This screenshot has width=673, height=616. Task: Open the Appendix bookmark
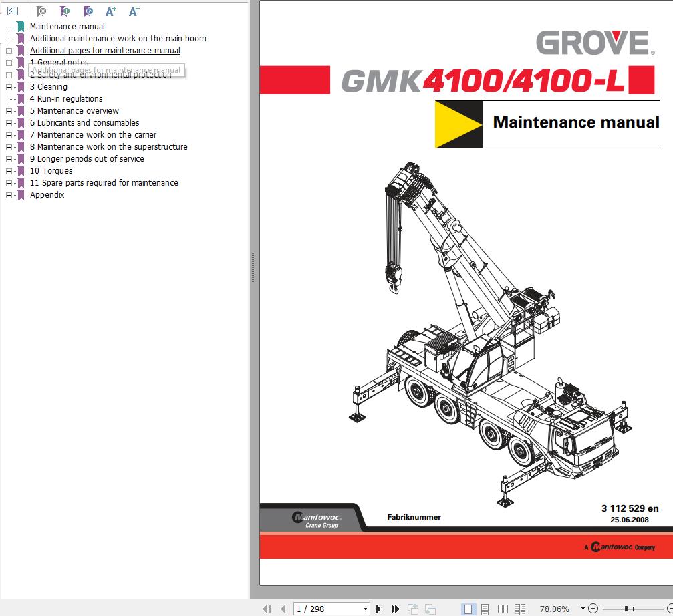click(x=47, y=194)
